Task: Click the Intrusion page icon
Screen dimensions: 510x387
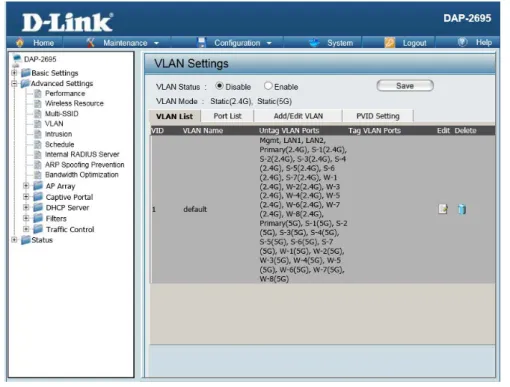Action: coord(38,134)
